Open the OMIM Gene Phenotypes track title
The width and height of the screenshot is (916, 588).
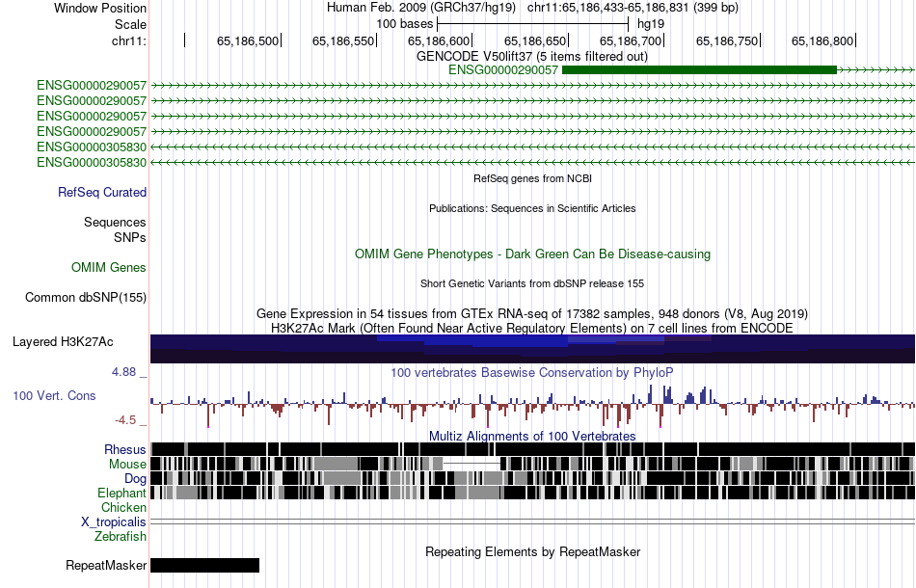tap(532, 254)
